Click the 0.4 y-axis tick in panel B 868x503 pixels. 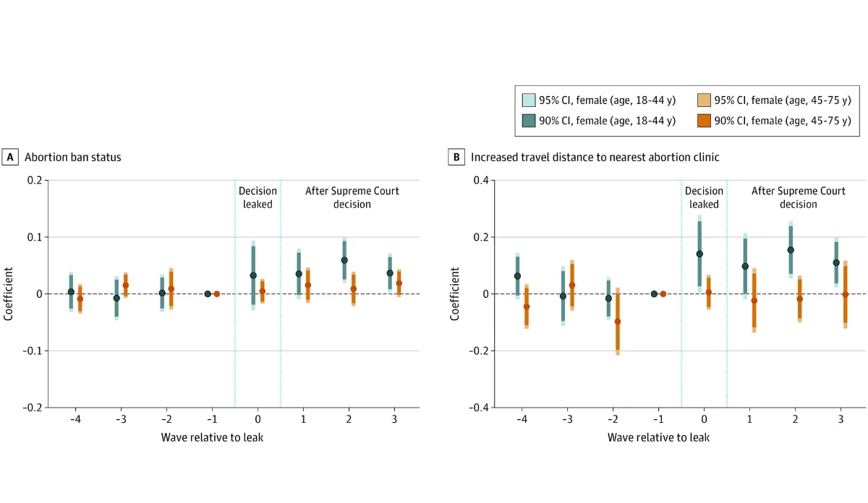coord(480,180)
